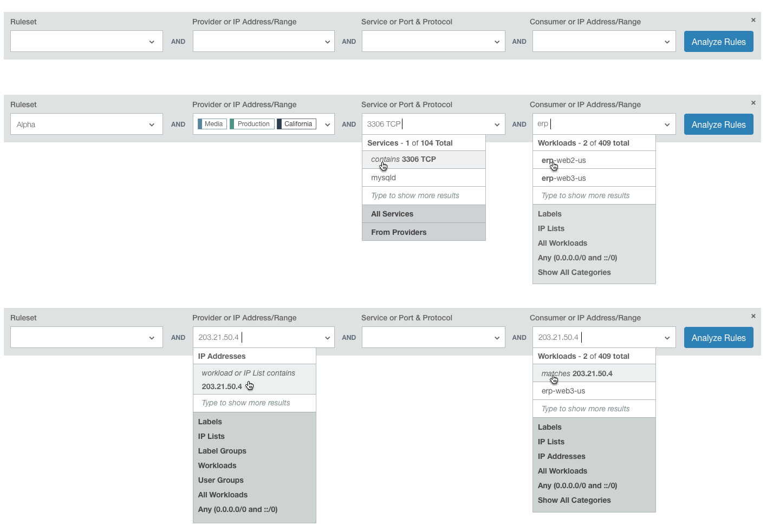Close the 203.21.50.4 filter row
This screenshot has width=773, height=532.
[x=753, y=316]
